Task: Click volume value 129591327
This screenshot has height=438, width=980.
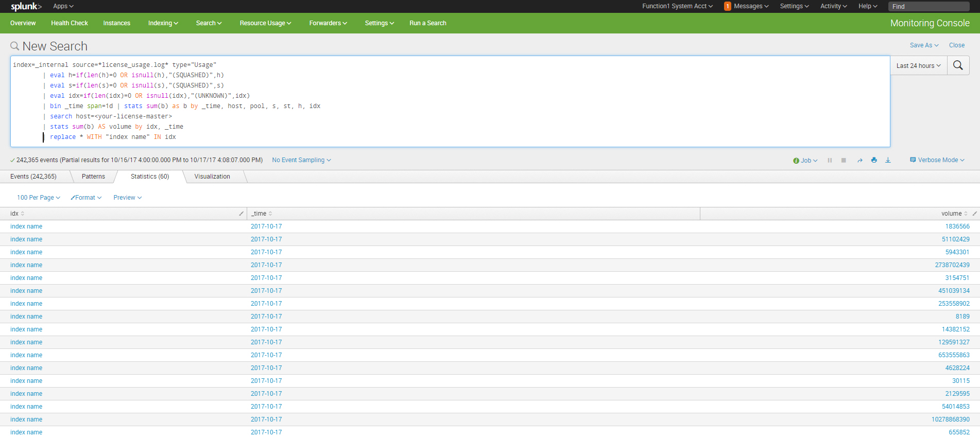Action: tap(954, 342)
